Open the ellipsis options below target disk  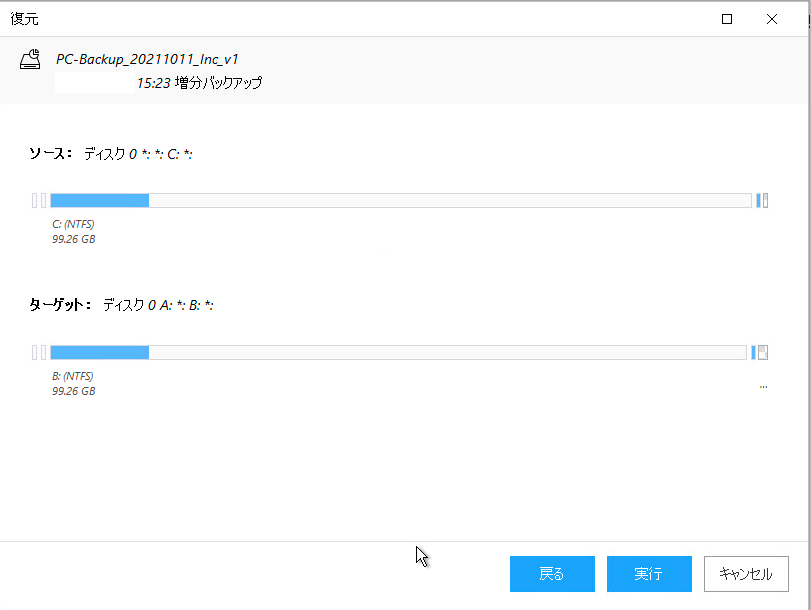pyautogui.click(x=763, y=386)
